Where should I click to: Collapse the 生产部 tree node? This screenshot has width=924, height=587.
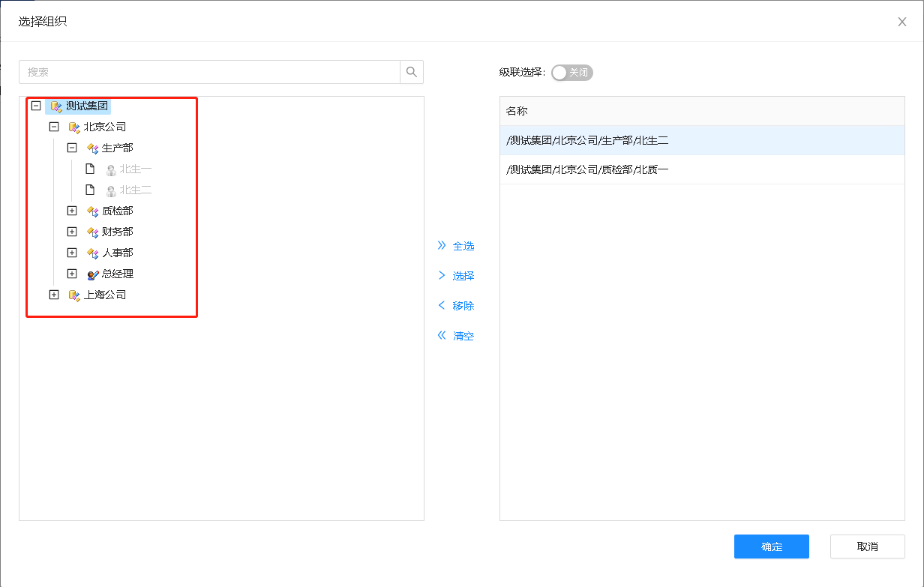[x=72, y=148]
